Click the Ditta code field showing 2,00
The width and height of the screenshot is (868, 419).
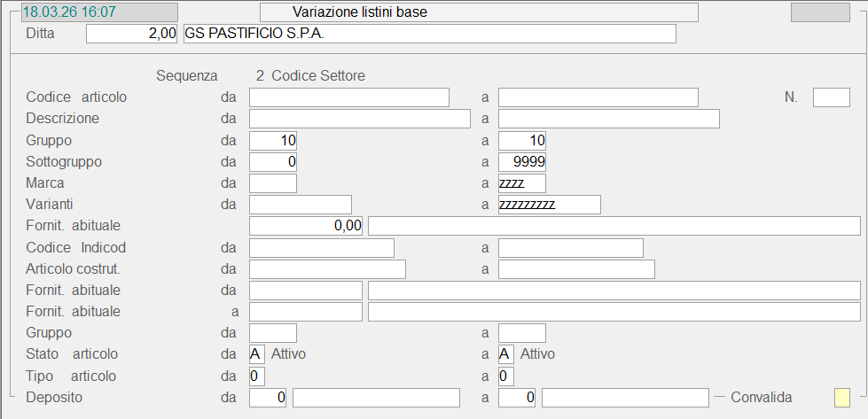[x=132, y=34]
